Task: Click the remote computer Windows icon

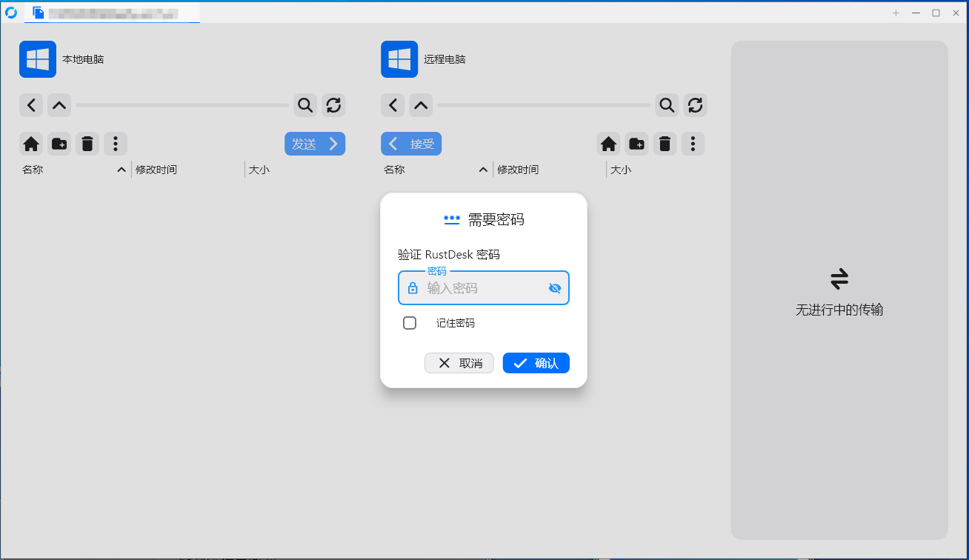Action: [x=399, y=59]
